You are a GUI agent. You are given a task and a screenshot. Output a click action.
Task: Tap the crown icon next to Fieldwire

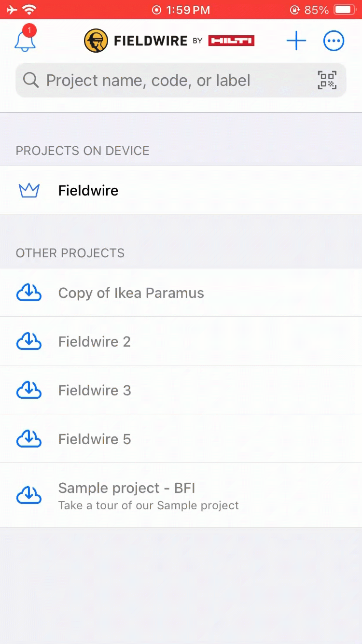29,191
